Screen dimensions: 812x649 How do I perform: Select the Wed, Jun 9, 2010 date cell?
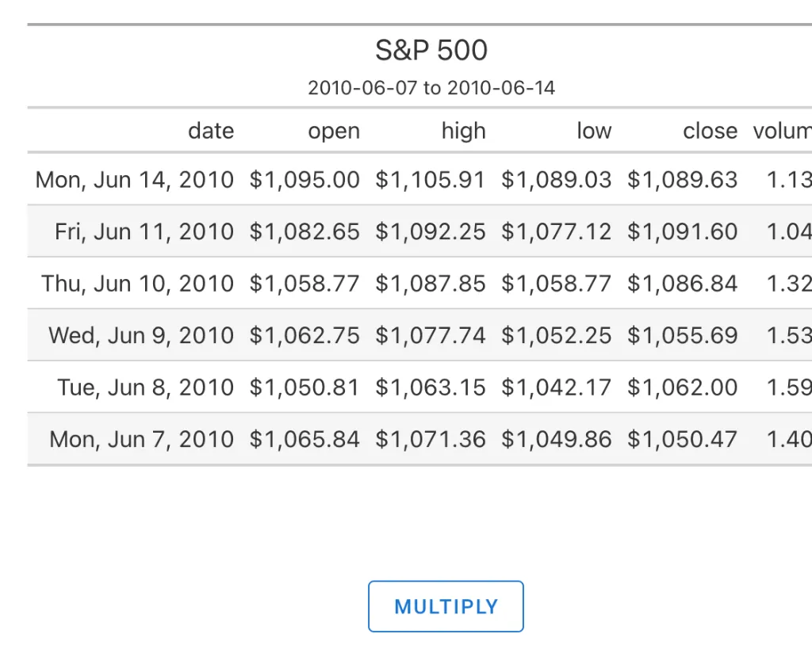pos(141,335)
